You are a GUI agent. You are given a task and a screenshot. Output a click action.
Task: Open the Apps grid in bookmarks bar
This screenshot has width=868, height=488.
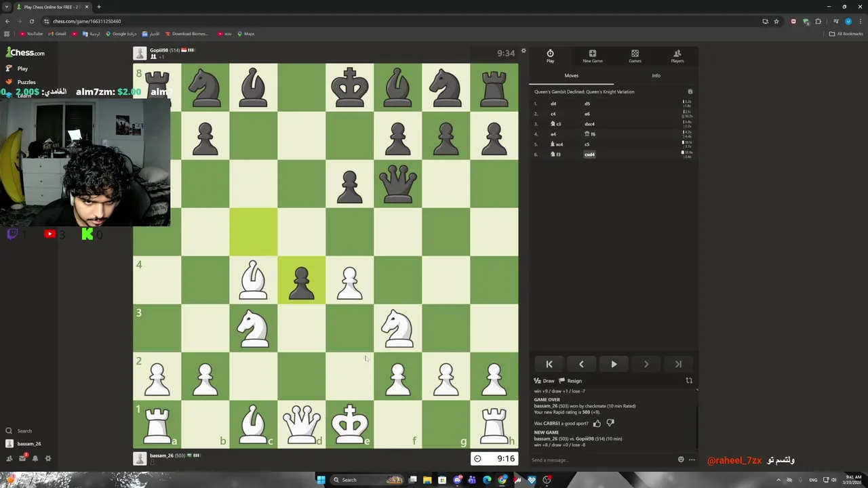click(x=7, y=34)
